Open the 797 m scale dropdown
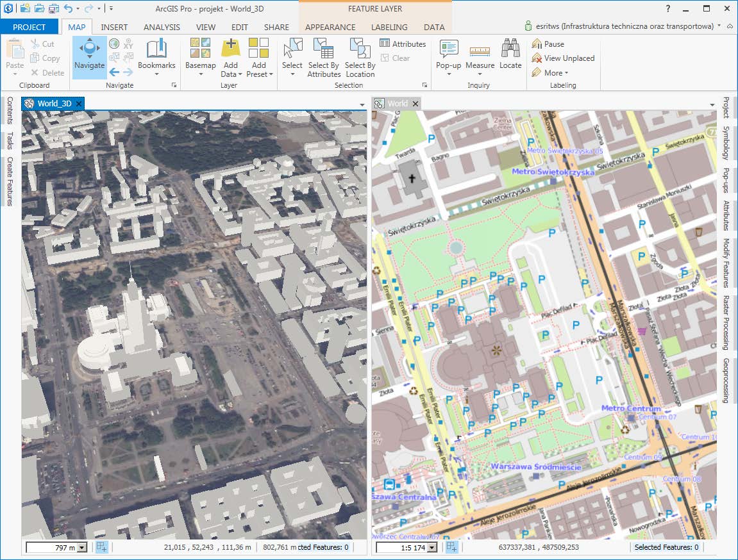 [x=82, y=547]
